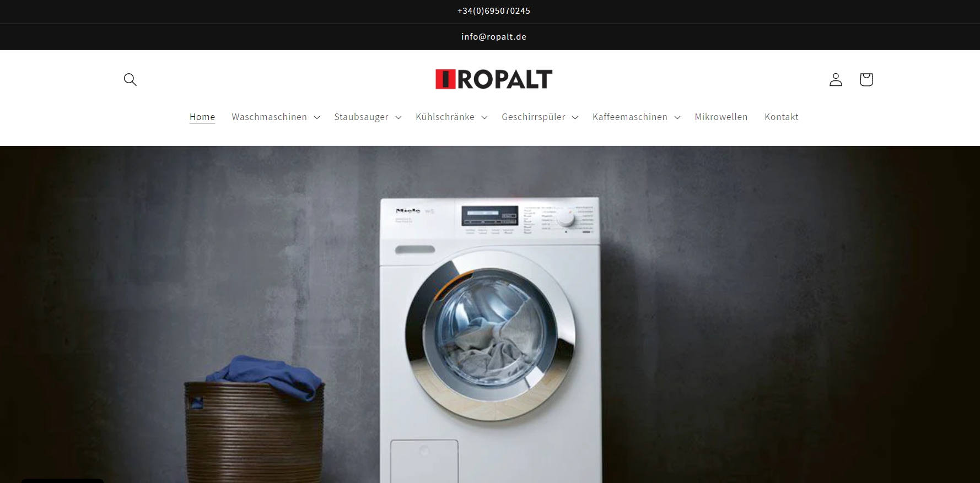The height and width of the screenshot is (483, 980).
Task: Click the info@ropalt.de email link
Action: (494, 37)
